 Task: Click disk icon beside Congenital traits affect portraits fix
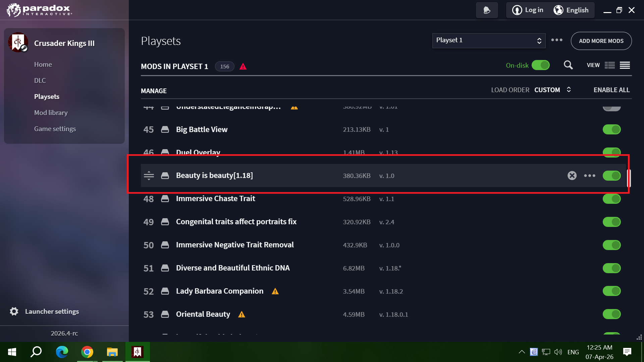(165, 222)
